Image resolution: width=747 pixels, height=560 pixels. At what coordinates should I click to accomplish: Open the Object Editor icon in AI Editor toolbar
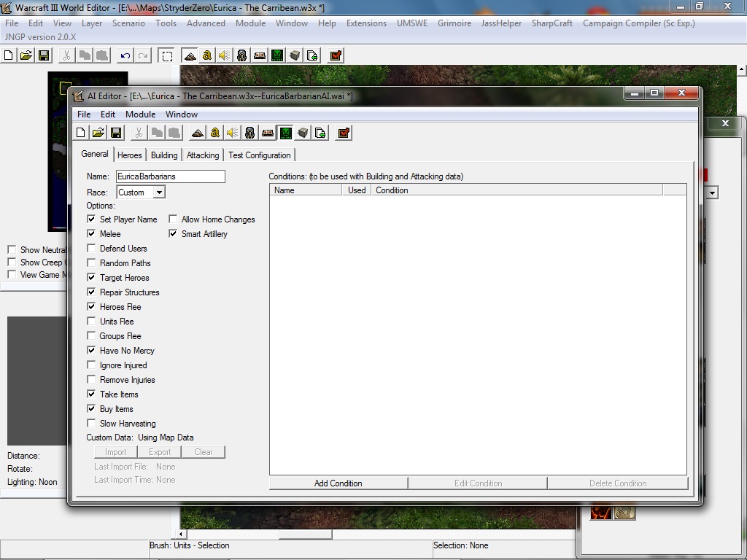pyautogui.click(x=250, y=133)
